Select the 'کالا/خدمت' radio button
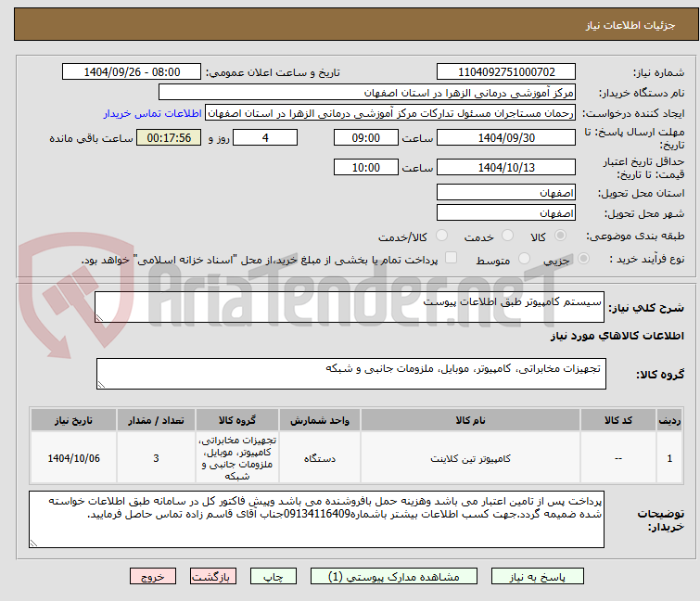The height and width of the screenshot is (601, 700). (x=441, y=236)
